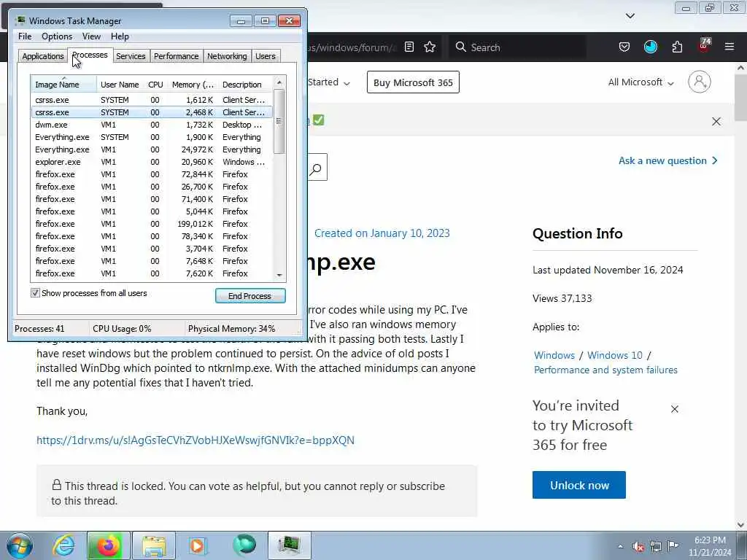Open the red extension badge showing 74

704,46
